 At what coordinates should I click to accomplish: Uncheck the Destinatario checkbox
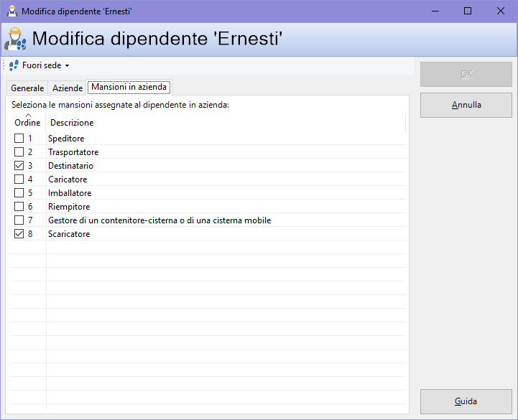[19, 166]
